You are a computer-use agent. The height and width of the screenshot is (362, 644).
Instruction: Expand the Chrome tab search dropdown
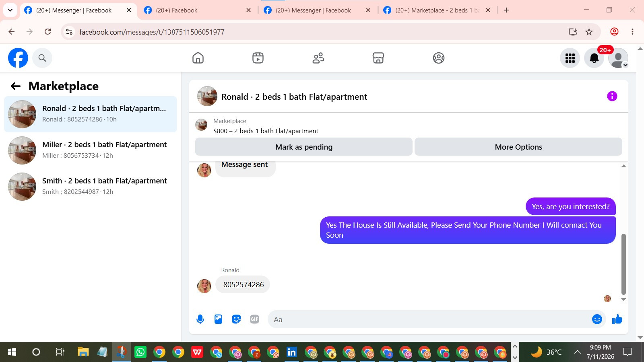10,10
